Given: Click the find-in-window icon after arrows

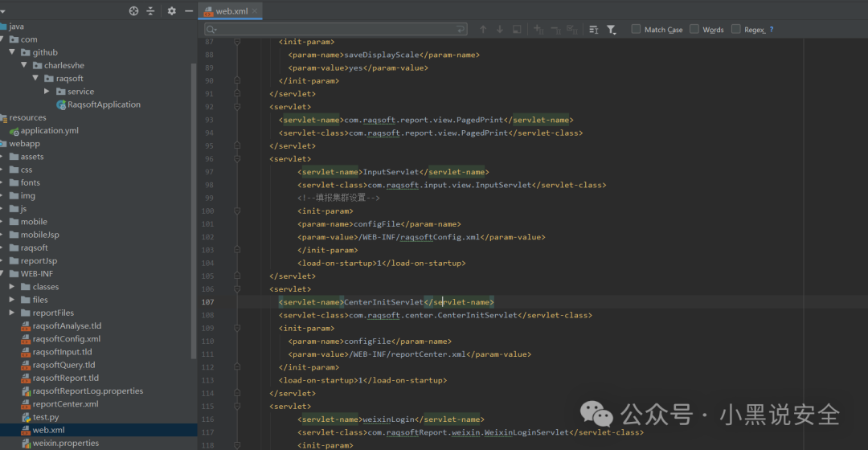Looking at the screenshot, I should tap(517, 30).
